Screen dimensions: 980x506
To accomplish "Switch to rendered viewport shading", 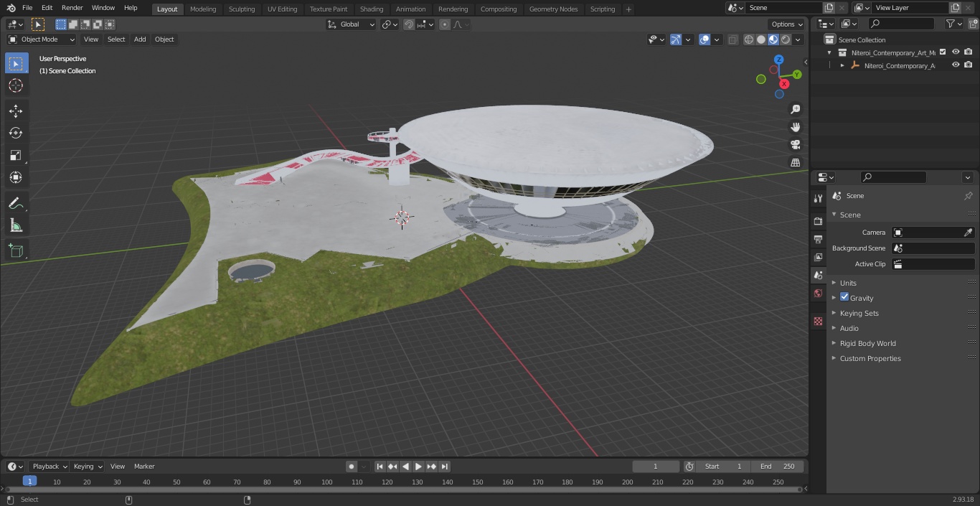I will click(786, 39).
